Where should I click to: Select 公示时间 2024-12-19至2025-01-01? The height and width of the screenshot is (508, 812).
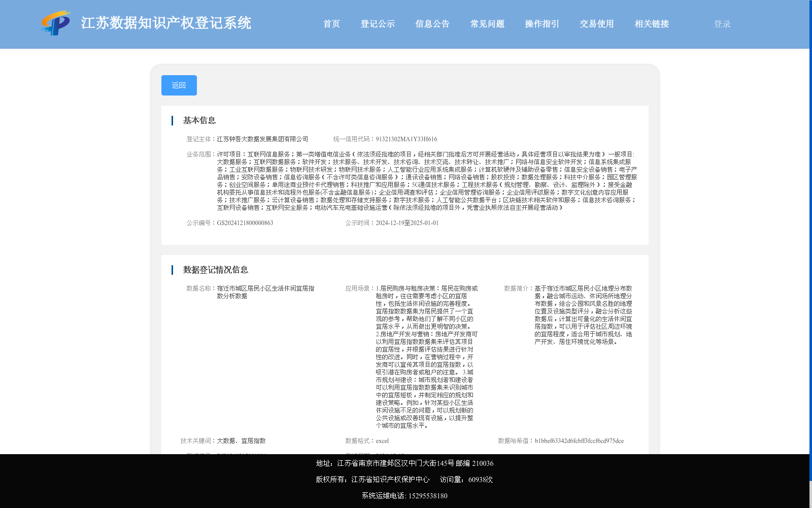(x=407, y=223)
